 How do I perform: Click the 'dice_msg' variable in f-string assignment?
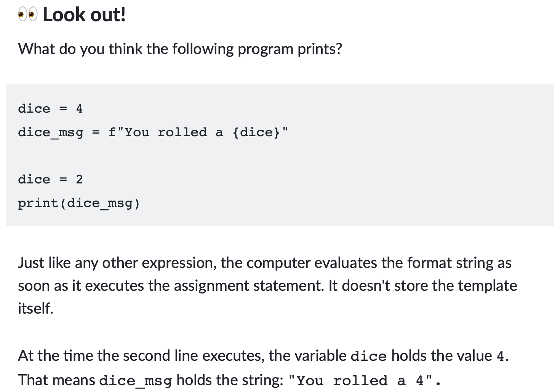(x=50, y=132)
